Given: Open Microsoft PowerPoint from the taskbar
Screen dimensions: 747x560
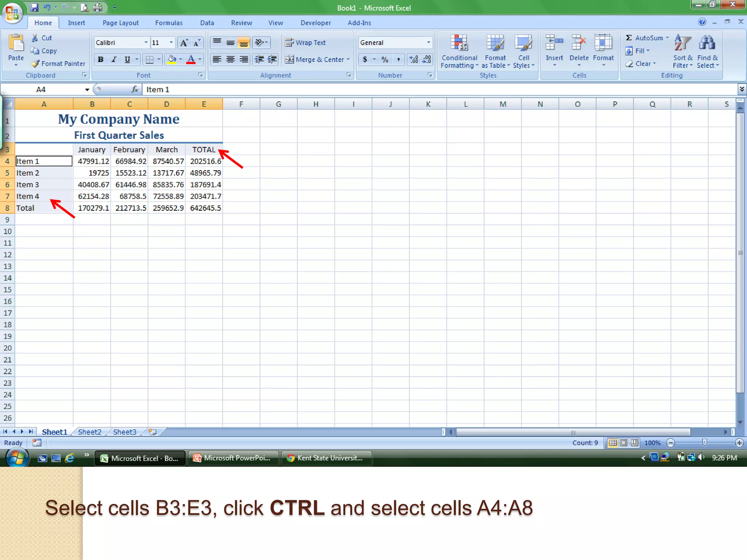Looking at the screenshot, I should point(233,458).
